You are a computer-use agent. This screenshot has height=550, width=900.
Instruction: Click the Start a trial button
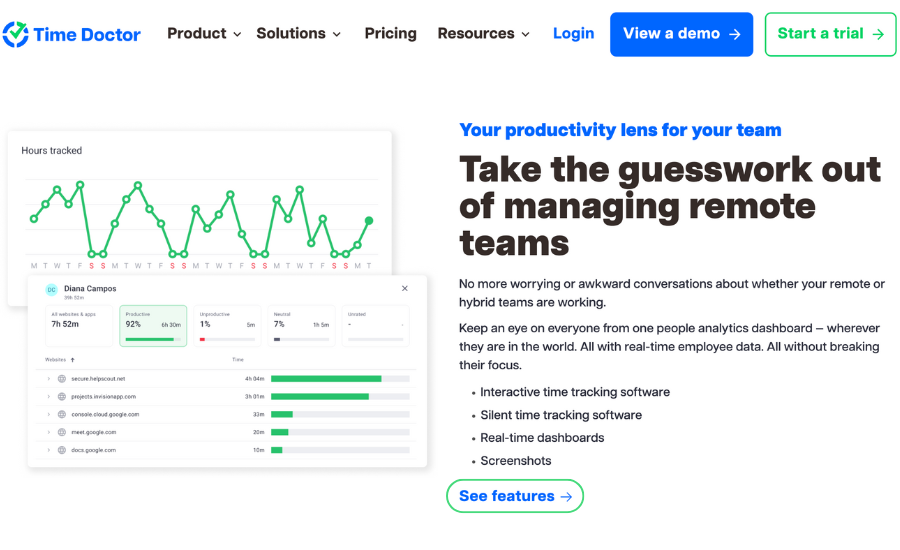point(830,34)
